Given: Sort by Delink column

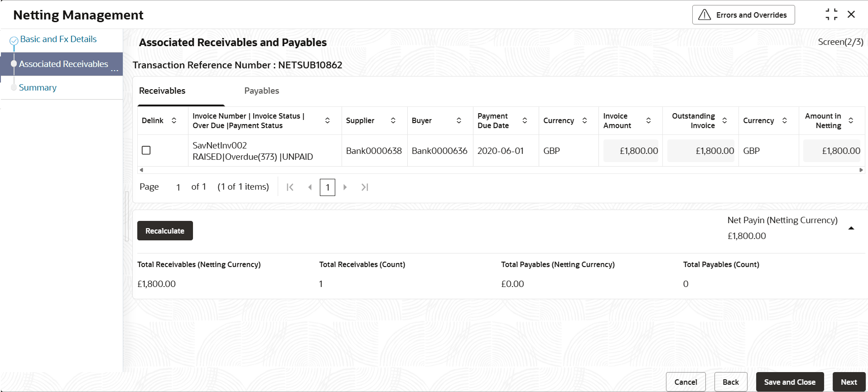Looking at the screenshot, I should coord(174,120).
